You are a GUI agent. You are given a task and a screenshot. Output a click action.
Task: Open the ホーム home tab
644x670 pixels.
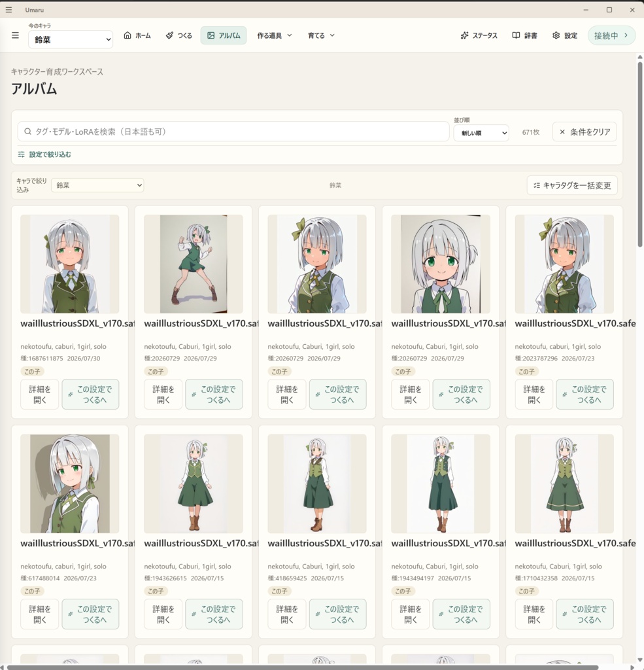click(x=137, y=35)
